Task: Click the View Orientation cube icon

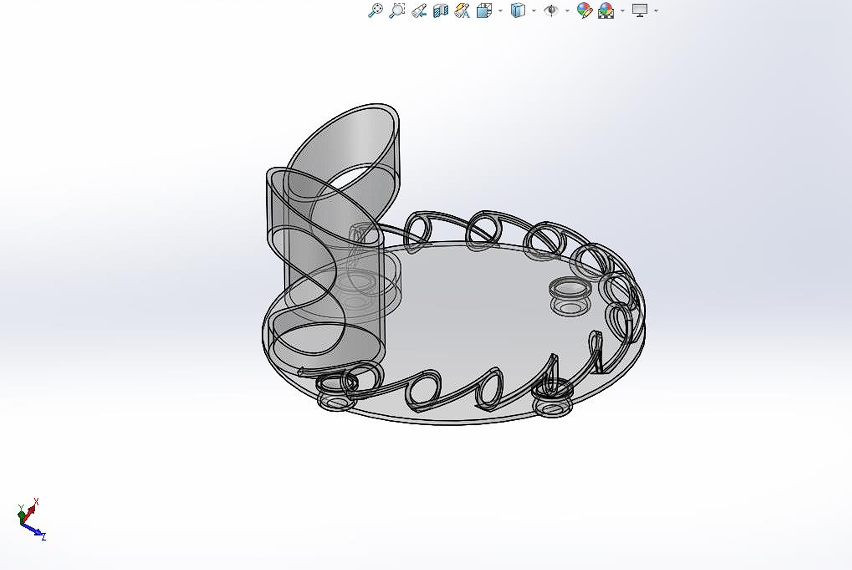Action: pyautogui.click(x=484, y=10)
